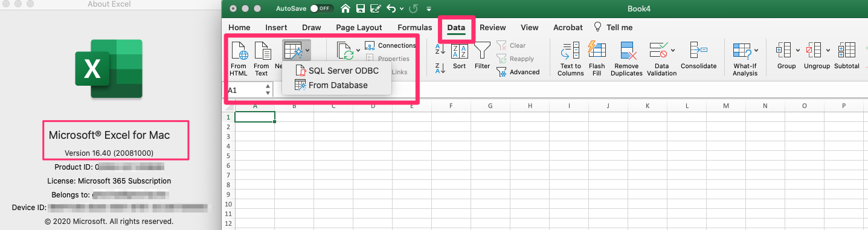Click the Advanced filter button
Viewport: 868px width, 230px height.
click(x=518, y=72)
